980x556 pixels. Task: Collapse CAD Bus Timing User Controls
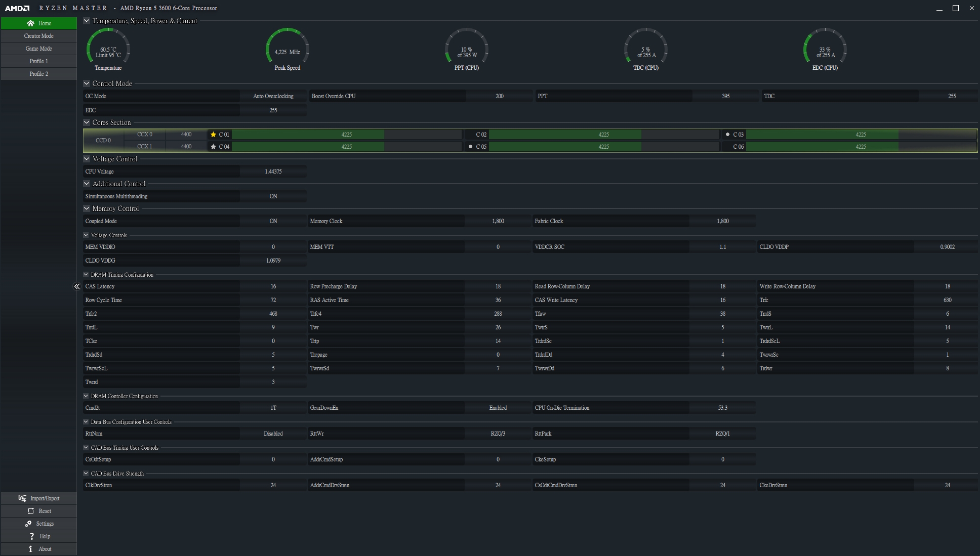86,448
